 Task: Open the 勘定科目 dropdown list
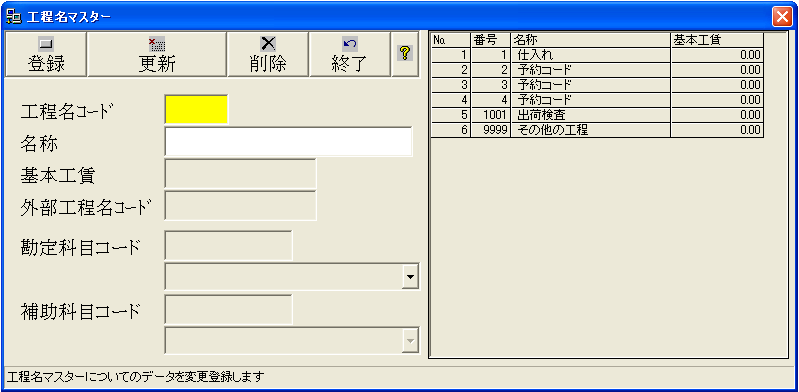(410, 277)
